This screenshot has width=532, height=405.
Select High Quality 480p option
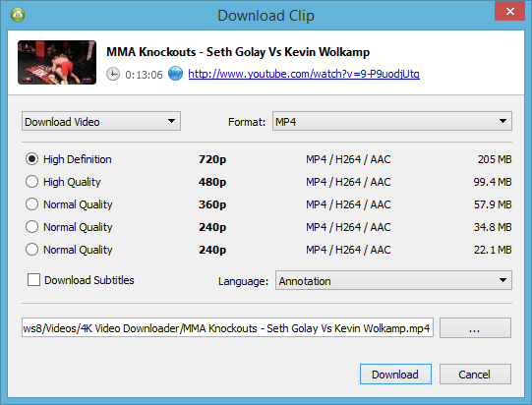point(63,182)
